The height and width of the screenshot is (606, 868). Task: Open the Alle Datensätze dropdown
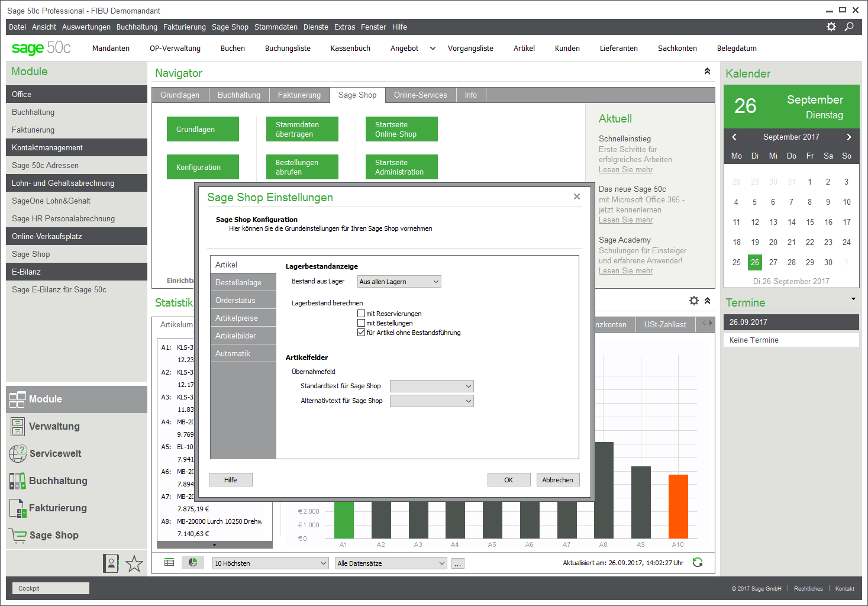click(x=391, y=563)
